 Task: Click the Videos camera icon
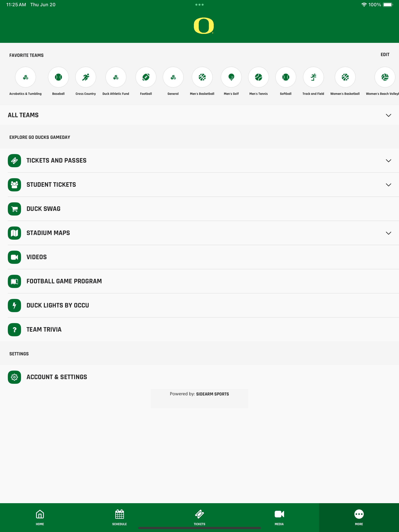14,257
